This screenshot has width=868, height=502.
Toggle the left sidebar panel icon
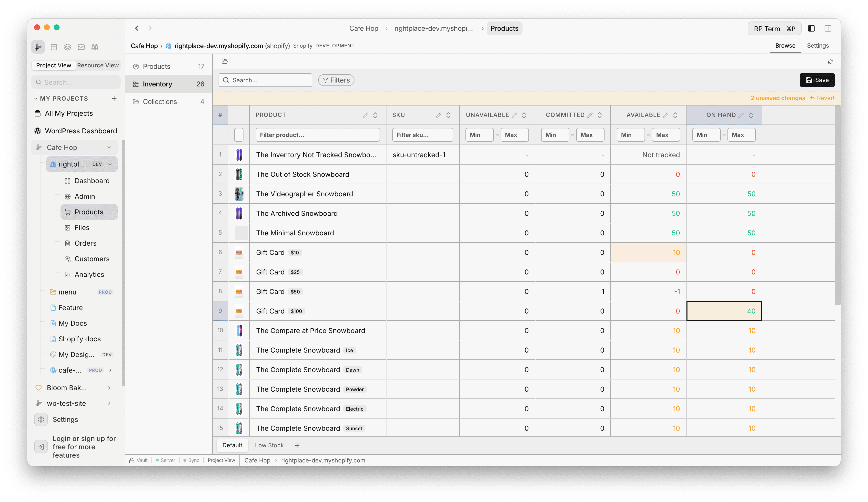click(x=811, y=28)
